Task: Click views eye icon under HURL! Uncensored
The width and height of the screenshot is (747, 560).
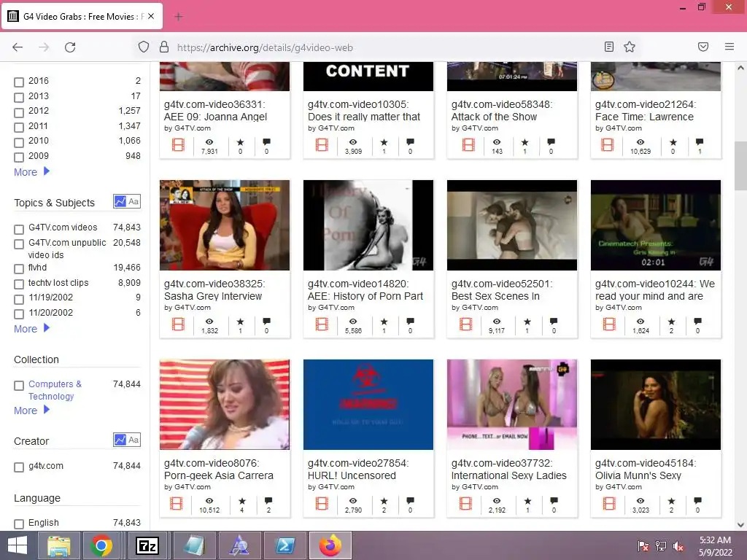Action: click(353, 501)
